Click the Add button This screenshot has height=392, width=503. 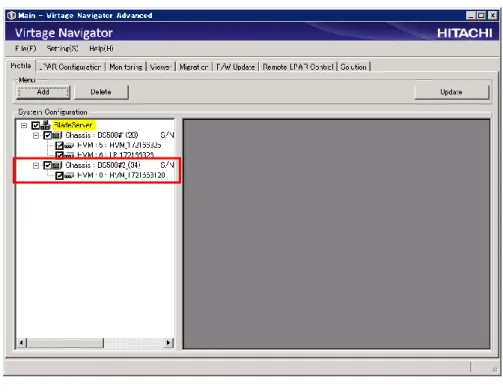[x=43, y=92]
